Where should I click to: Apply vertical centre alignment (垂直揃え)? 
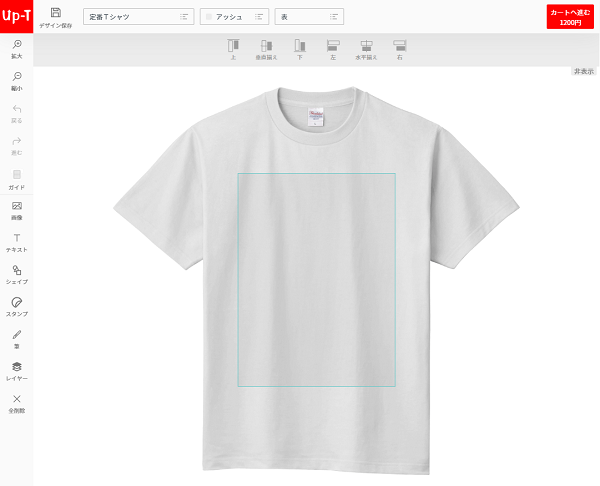click(x=266, y=49)
